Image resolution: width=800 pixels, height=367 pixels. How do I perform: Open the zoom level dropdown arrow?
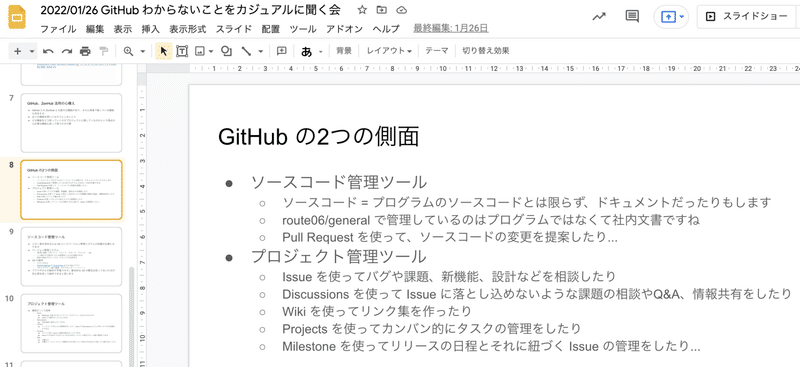coord(143,51)
